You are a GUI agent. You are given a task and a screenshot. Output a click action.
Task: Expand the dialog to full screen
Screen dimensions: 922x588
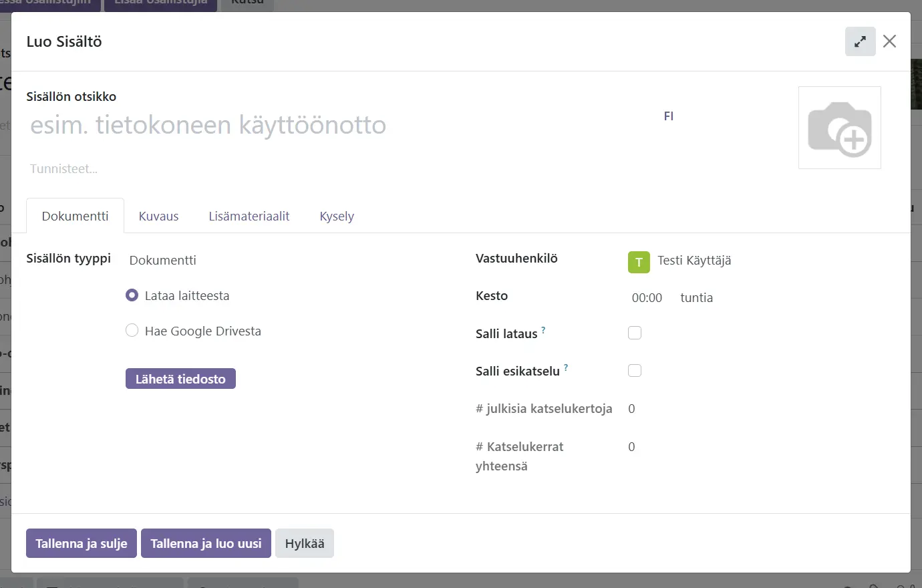860,41
